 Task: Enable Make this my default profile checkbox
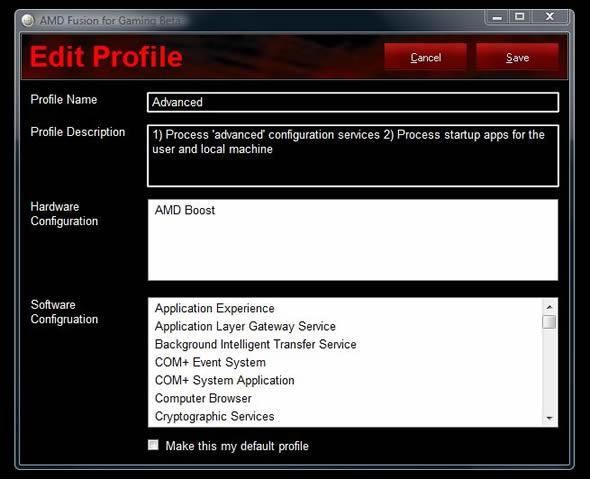tap(153, 445)
